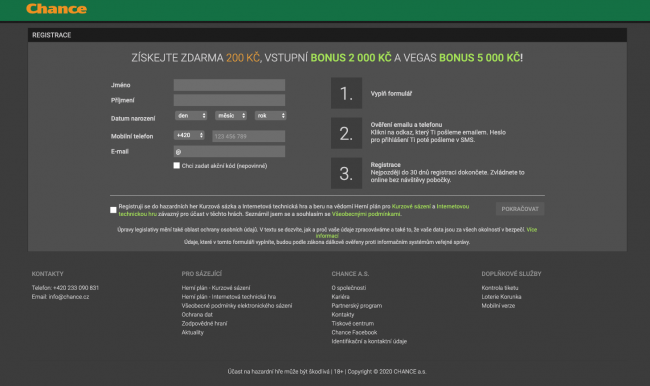
Task: Open the Kontrola tiketu footer link
Action: point(500,288)
